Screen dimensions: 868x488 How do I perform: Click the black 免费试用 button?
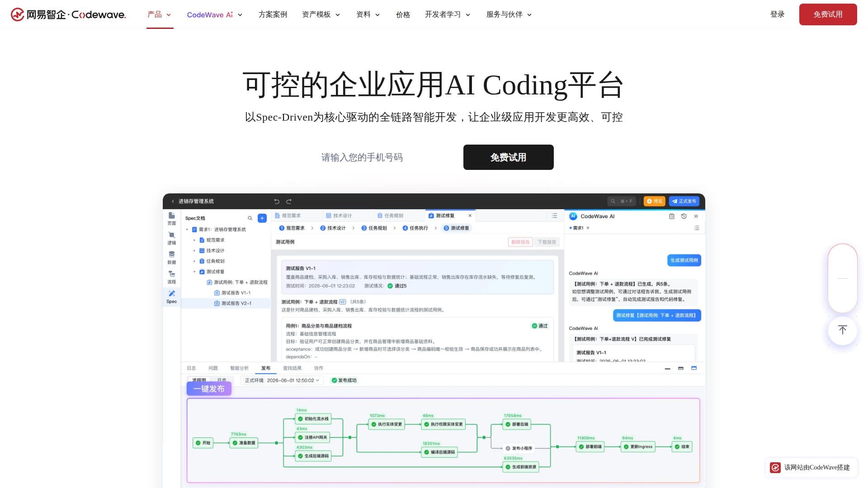tap(508, 157)
